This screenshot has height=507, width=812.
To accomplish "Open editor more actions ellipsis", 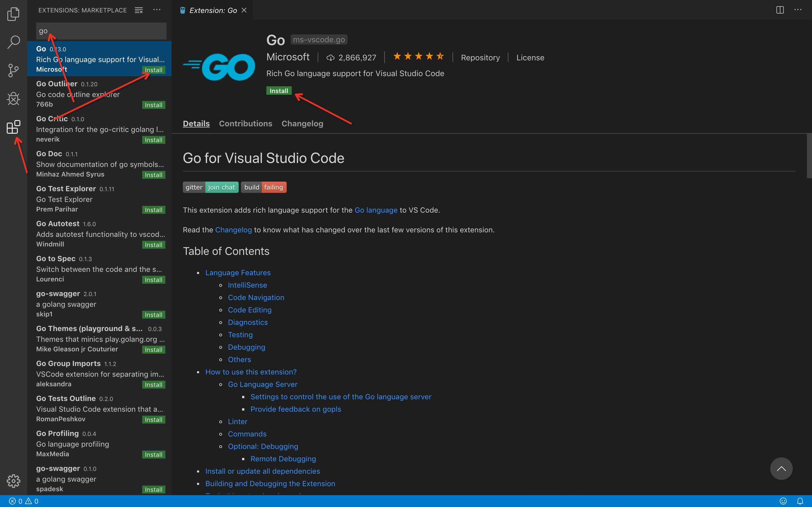I will [798, 10].
